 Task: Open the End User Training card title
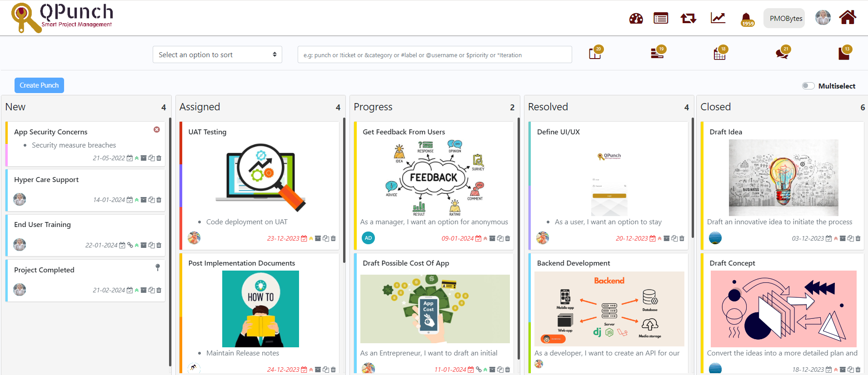click(x=42, y=224)
